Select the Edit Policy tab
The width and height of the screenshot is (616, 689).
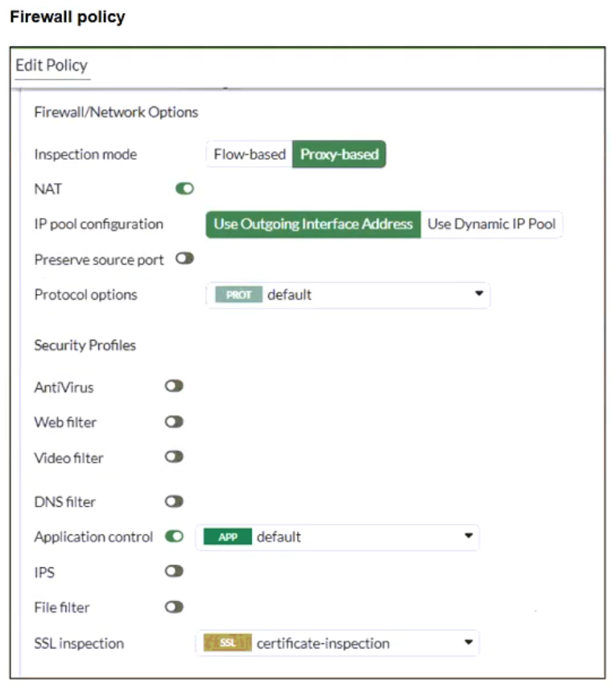coord(52,65)
